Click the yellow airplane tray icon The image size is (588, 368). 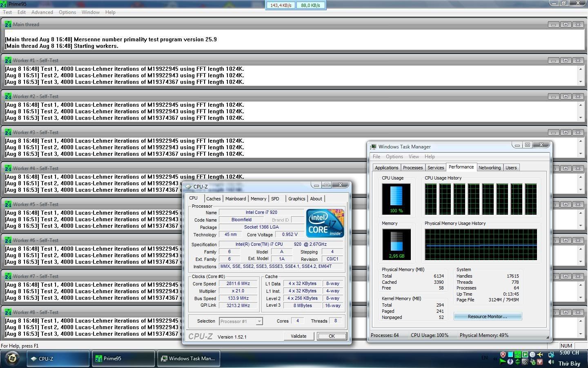coord(540,354)
